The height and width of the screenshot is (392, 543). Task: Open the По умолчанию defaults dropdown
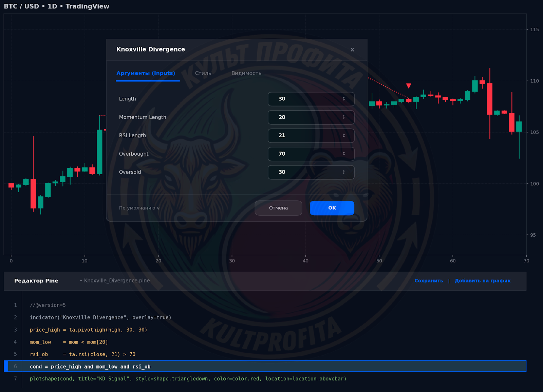click(139, 208)
